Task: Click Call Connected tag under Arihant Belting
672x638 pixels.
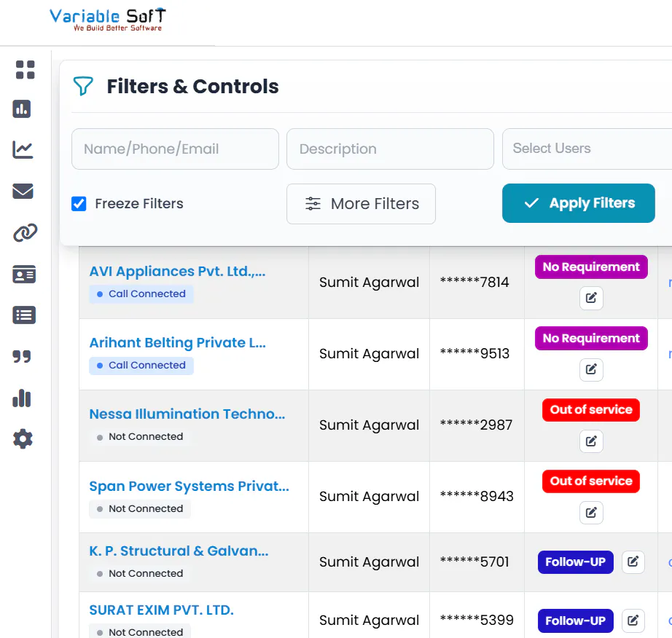Action: pos(141,366)
